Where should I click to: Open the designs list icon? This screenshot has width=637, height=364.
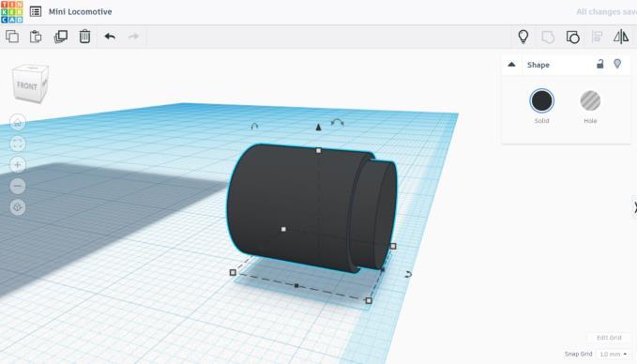[36, 12]
